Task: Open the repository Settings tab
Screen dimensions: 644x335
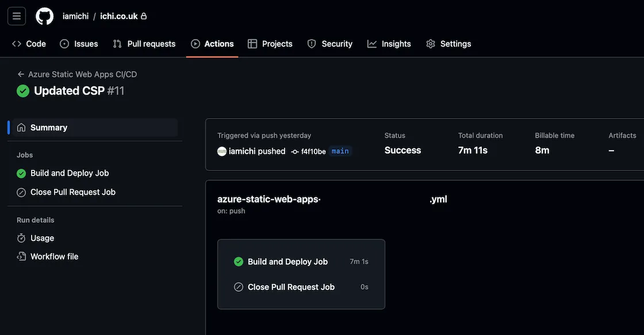Action: 448,44
